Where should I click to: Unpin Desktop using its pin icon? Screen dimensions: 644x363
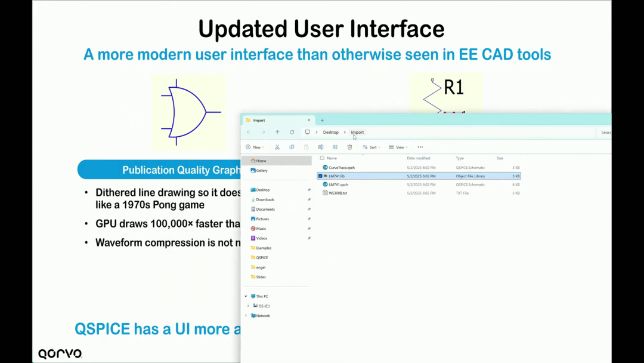(309, 190)
